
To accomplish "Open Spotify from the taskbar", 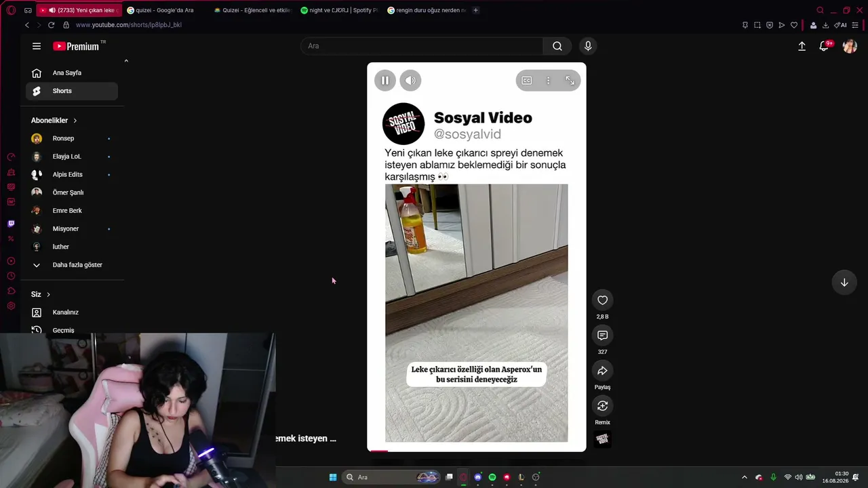I will [492, 477].
